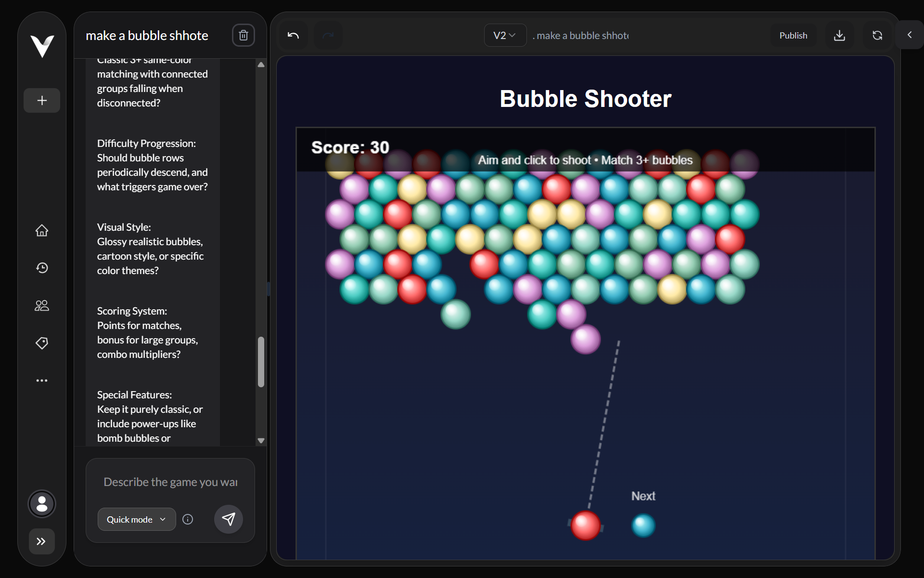The width and height of the screenshot is (924, 578).
Task: Click the undo arrow icon
Action: click(x=293, y=35)
